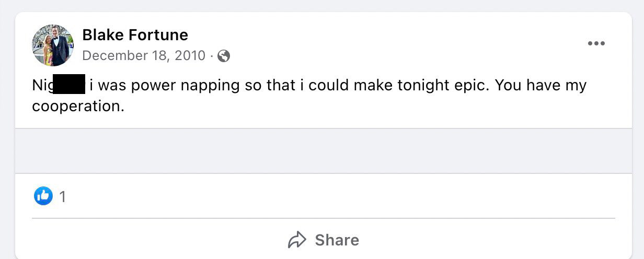
Task: Click the curved share arrow icon
Action: point(297,240)
